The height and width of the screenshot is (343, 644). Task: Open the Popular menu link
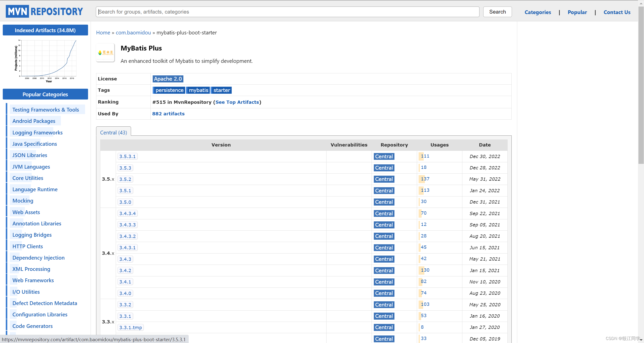pyautogui.click(x=577, y=12)
